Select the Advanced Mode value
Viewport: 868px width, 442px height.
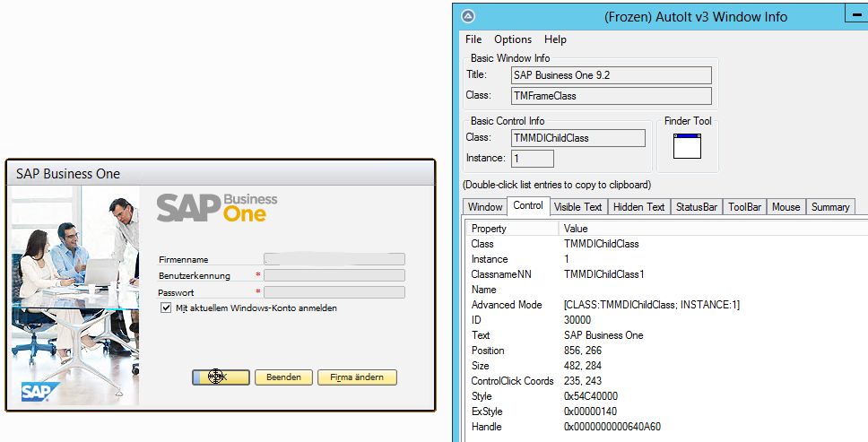pos(652,305)
